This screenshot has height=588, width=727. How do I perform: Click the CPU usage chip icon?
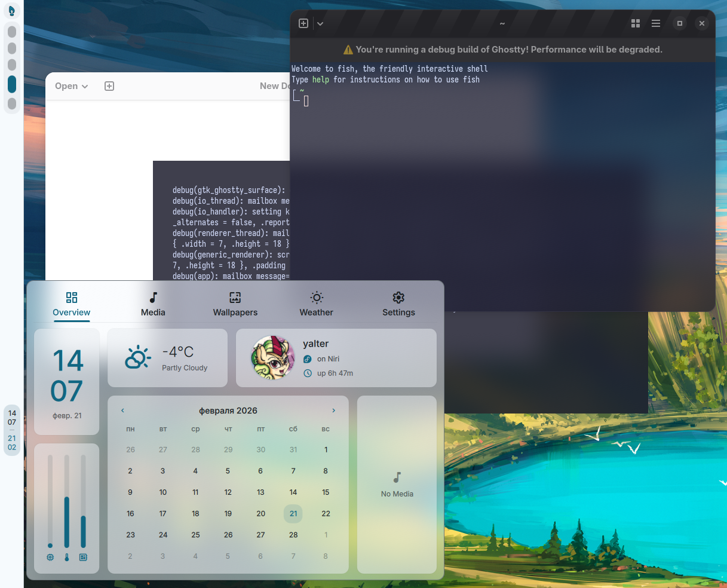(x=50, y=557)
